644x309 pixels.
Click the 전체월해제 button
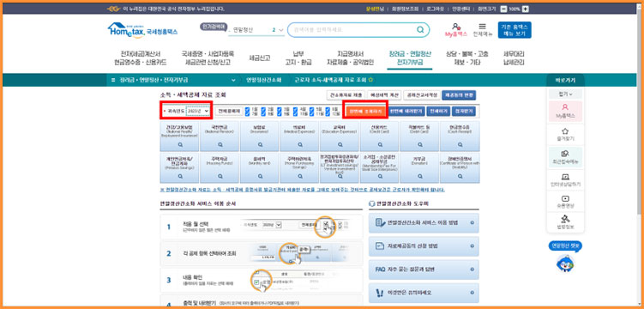point(228,111)
